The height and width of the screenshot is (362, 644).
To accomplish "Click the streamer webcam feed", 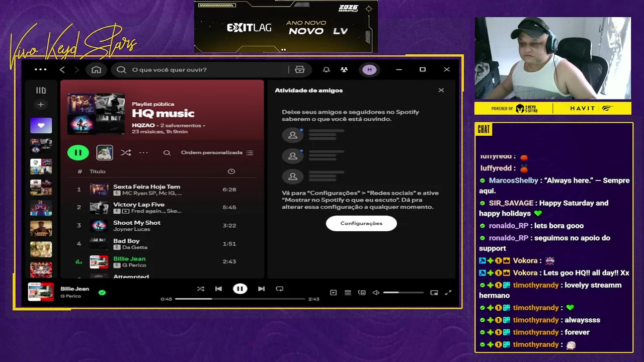I will [552, 58].
